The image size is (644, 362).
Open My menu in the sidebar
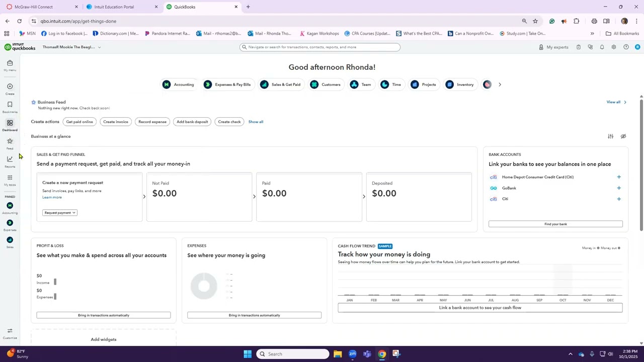[10, 65]
